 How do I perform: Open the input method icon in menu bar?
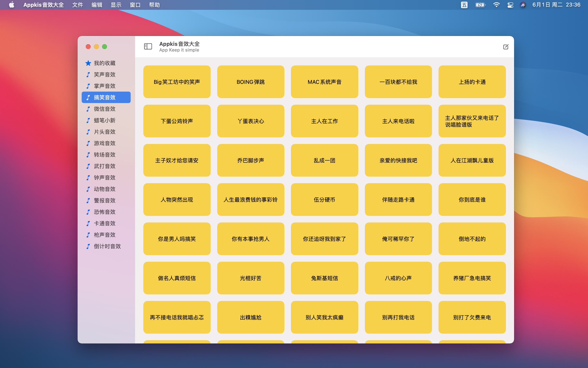point(464,5)
